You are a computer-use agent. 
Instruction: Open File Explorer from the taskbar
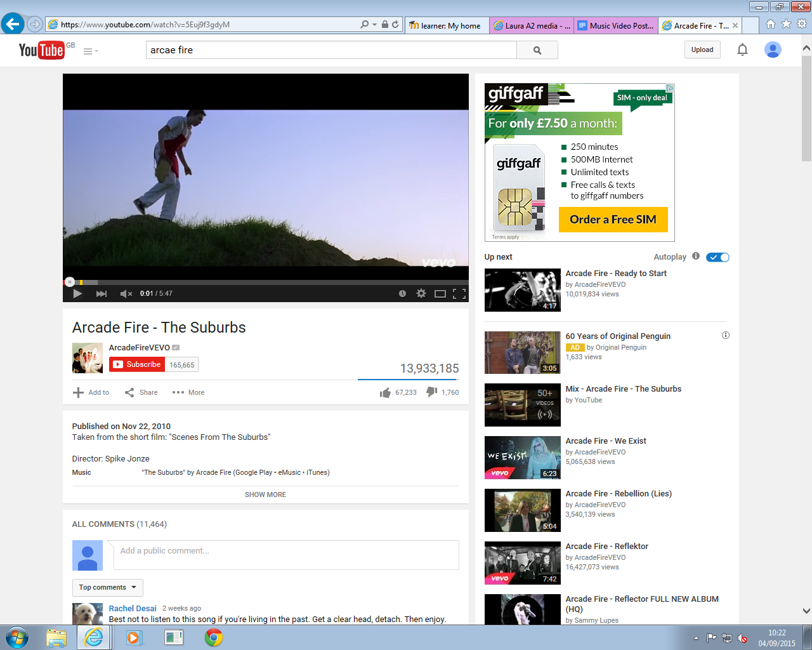tap(56, 637)
